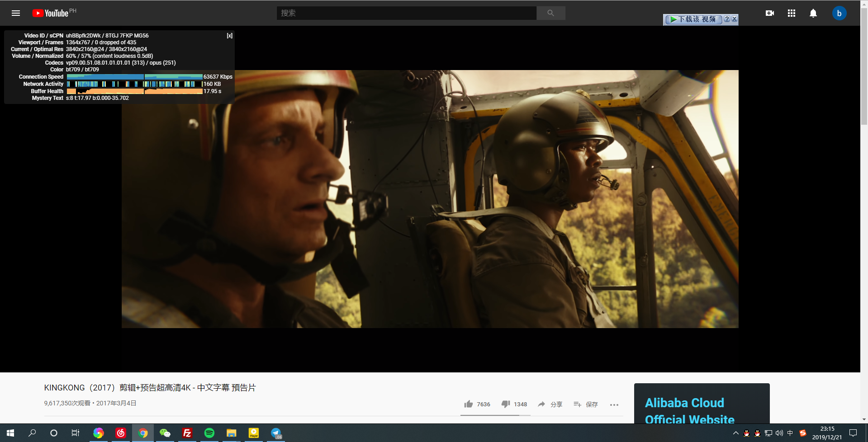Click the Video ID value uhBBpfk2DWk
This screenshot has height=442, width=868.
pyautogui.click(x=83, y=35)
